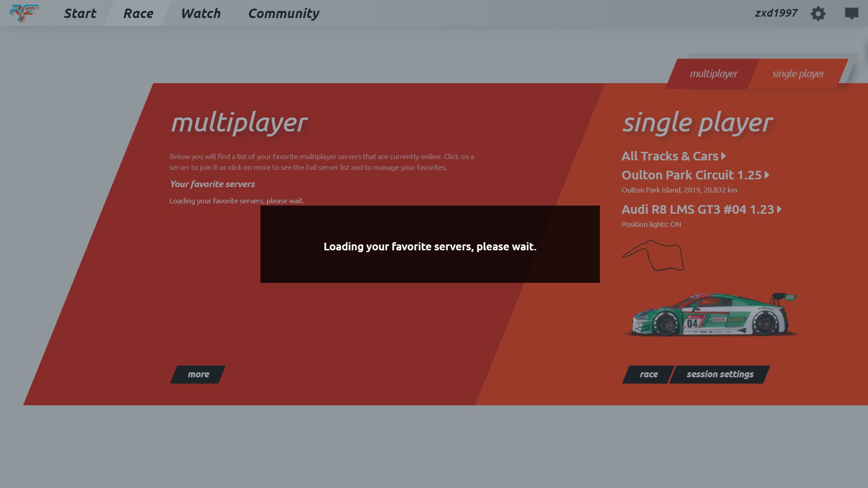This screenshot has height=488, width=868.
Task: Open the Start menu tab
Action: click(80, 14)
